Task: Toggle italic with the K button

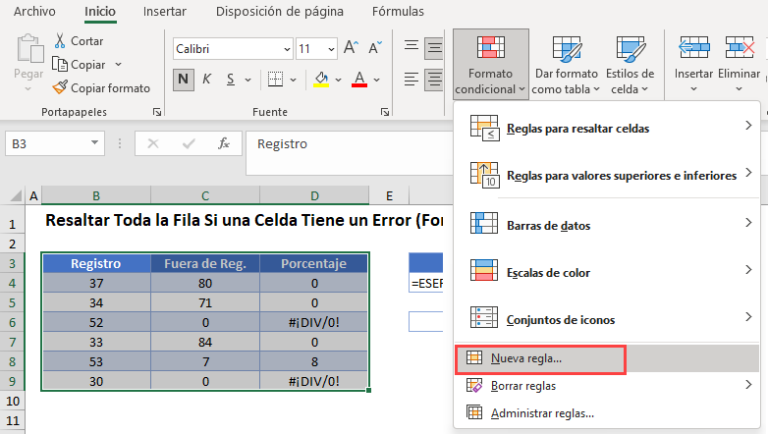Action: (x=207, y=79)
